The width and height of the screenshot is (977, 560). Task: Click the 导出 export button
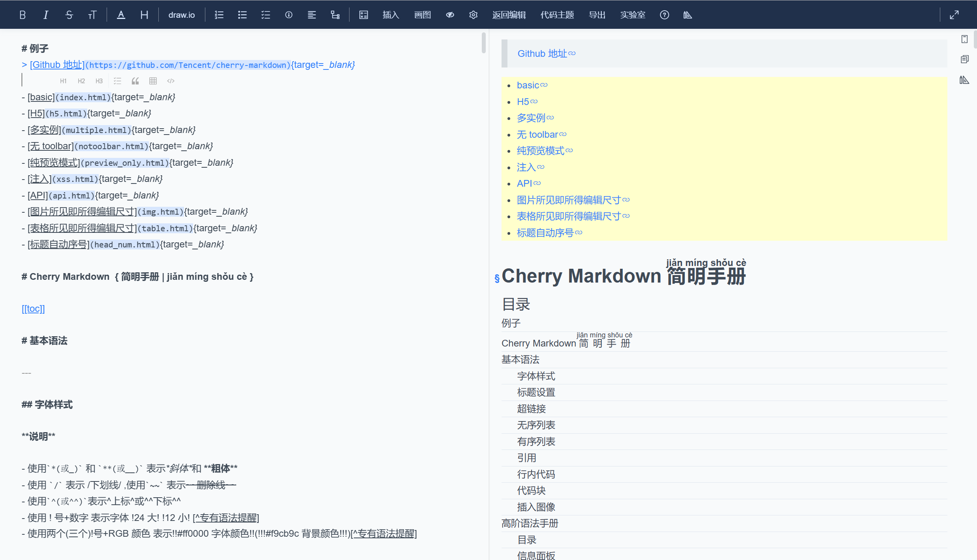[x=597, y=15]
